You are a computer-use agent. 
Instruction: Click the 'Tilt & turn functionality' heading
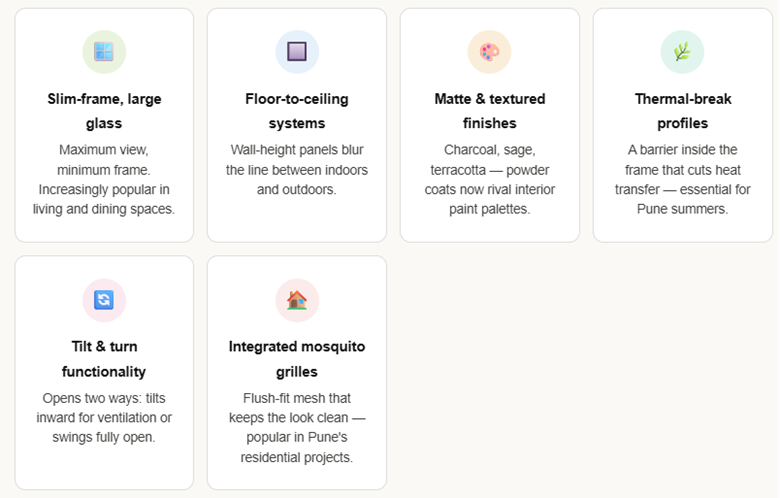coord(104,359)
